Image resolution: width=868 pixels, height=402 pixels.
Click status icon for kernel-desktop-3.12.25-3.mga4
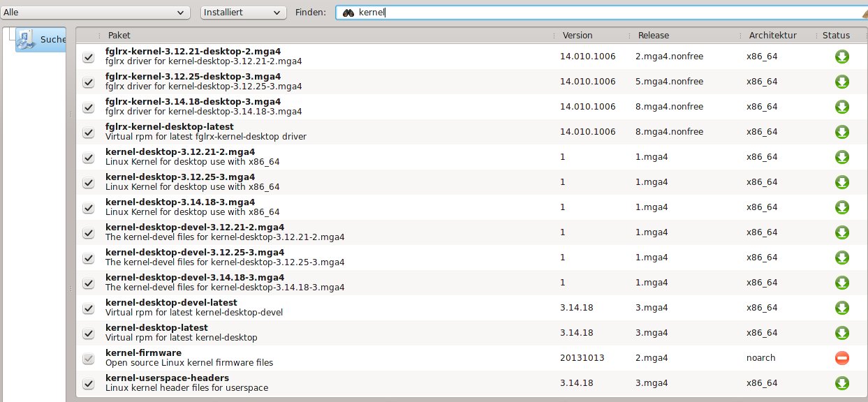pos(842,182)
